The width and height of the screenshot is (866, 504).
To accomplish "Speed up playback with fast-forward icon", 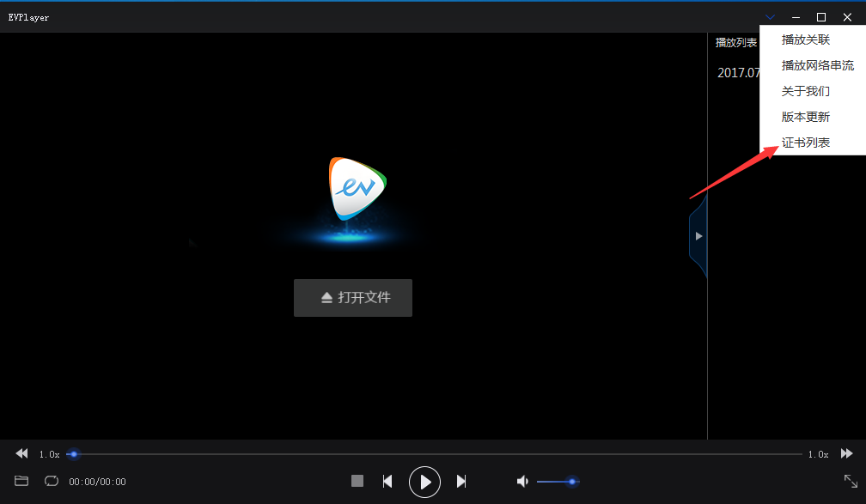I will [x=846, y=453].
